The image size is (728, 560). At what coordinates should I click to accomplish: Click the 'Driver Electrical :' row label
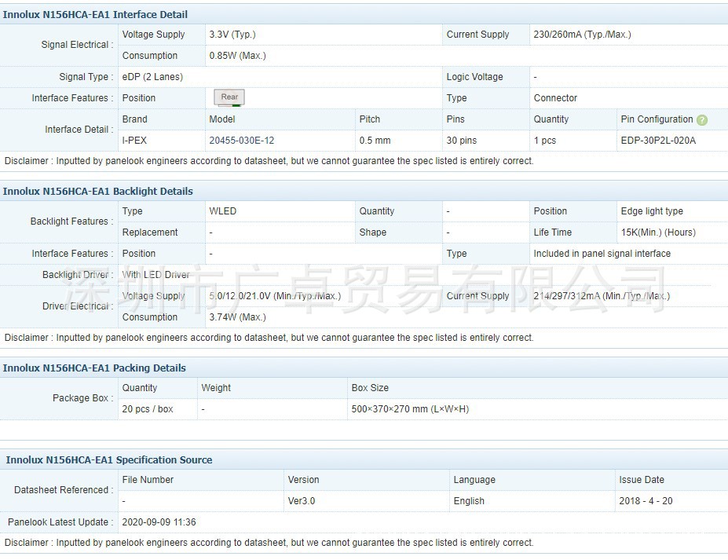78,306
